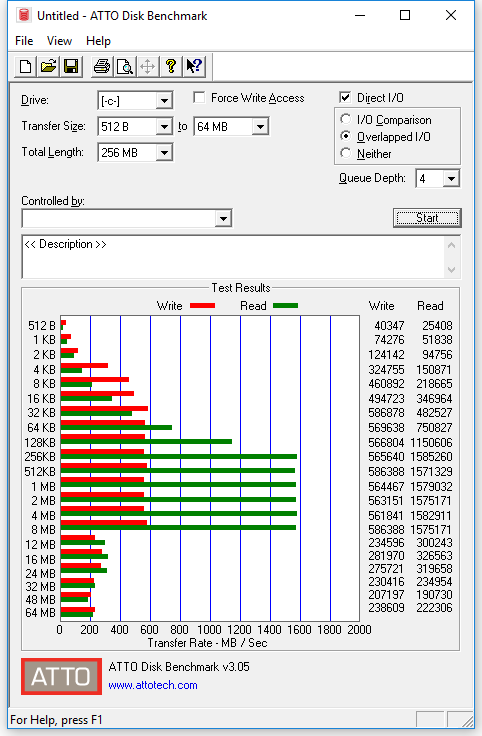Open the View menu
The image size is (482, 736).
[x=59, y=41]
